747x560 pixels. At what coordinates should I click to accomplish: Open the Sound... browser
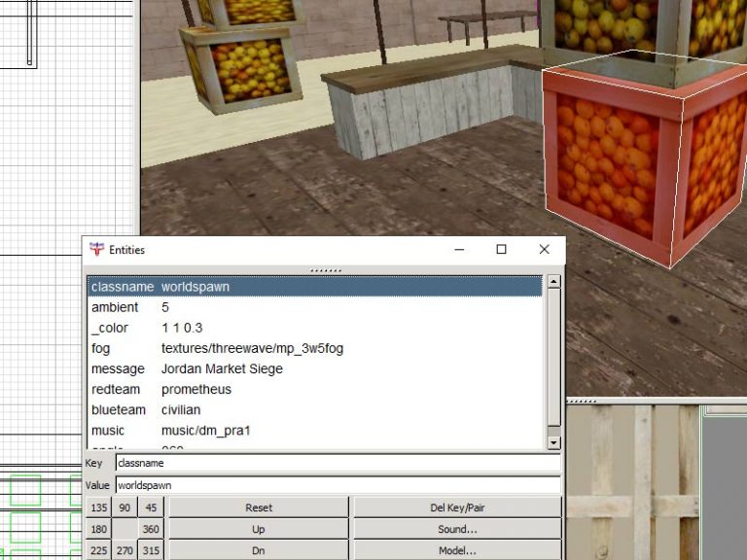click(457, 530)
